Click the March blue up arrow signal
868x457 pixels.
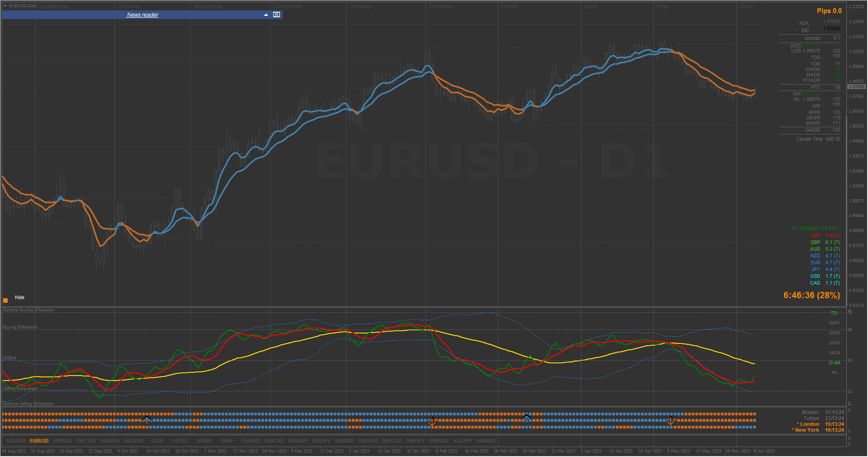(x=527, y=418)
